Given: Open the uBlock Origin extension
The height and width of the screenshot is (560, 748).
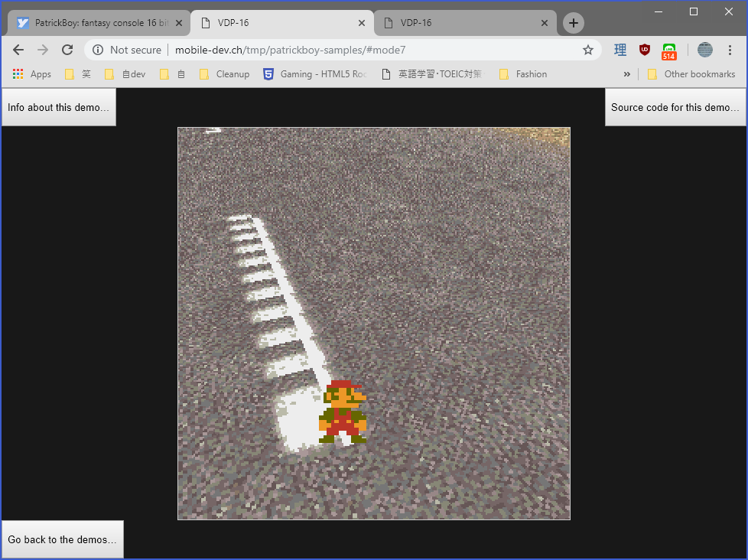Looking at the screenshot, I should [x=645, y=50].
